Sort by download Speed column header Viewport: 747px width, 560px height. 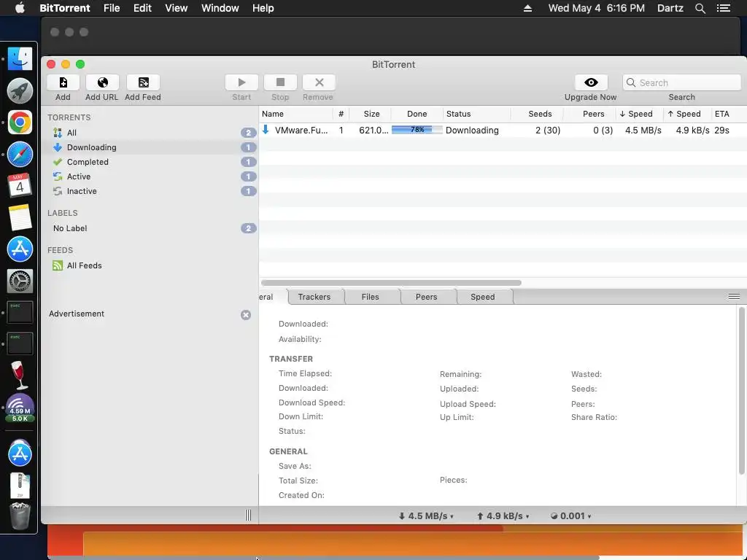coord(639,114)
